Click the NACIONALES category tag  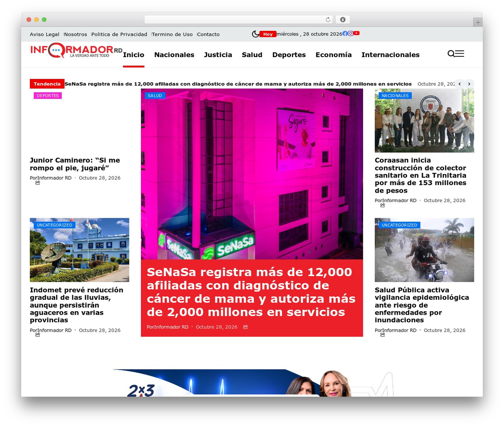395,95
